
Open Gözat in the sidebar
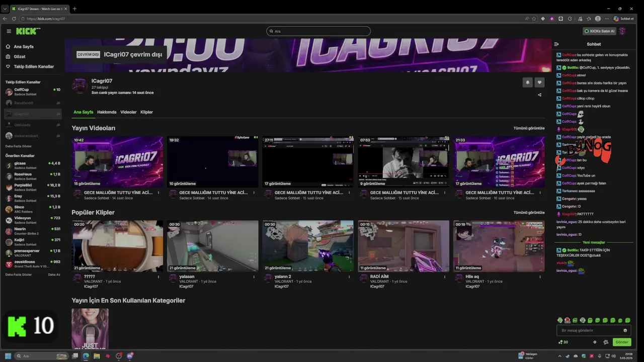click(19, 57)
